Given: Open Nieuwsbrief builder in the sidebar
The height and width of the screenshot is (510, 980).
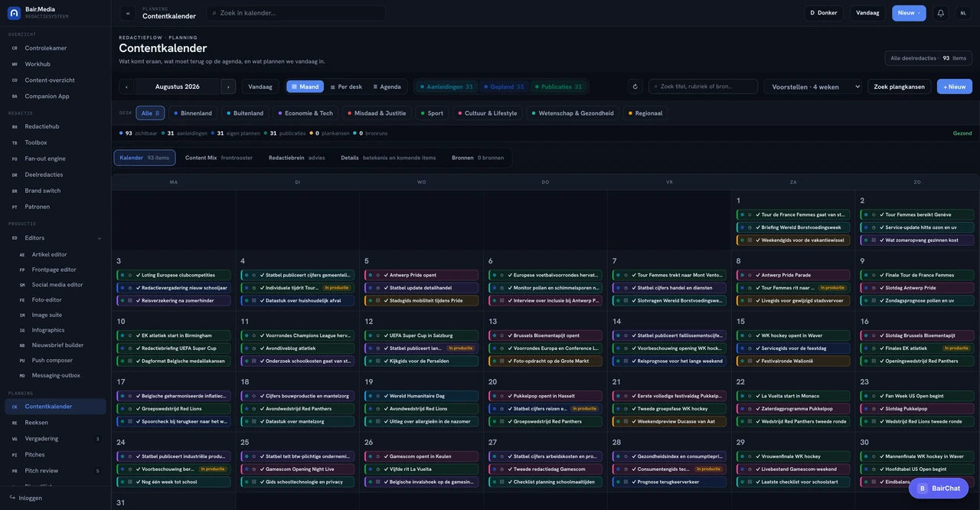Looking at the screenshot, I should point(60,345).
